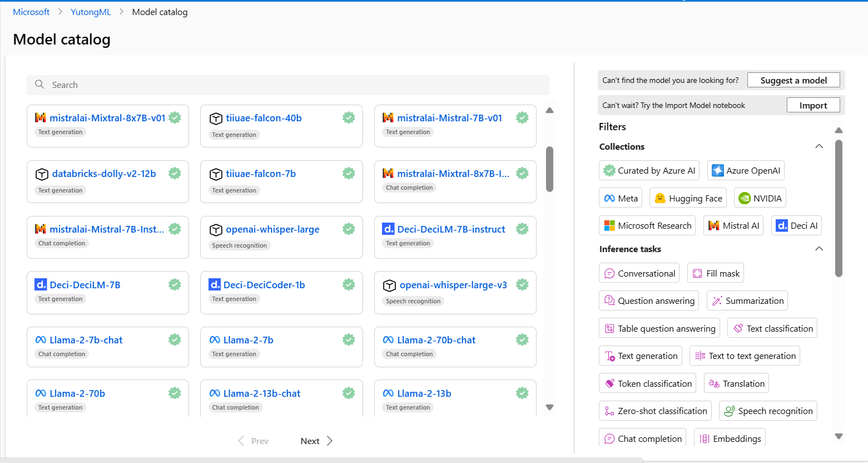Click the verified badge on tiiuae-falcon-7b card
Viewport: 868px width, 463px height.
click(x=349, y=173)
